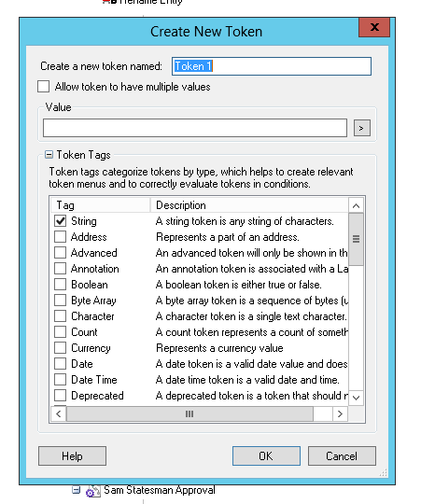Viewport: 421px width, 504px height.
Task: Click the horizontal scroll left arrow
Action: click(x=59, y=414)
